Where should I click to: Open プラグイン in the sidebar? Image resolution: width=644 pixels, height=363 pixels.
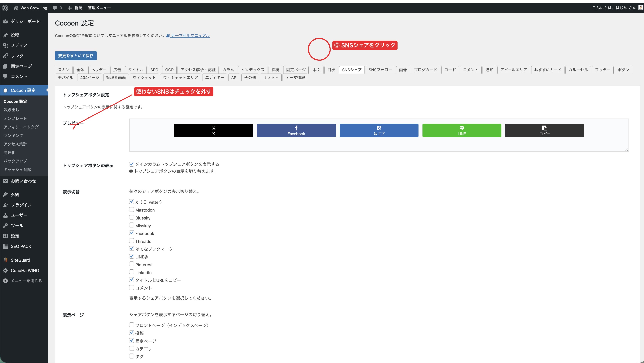pos(24,205)
